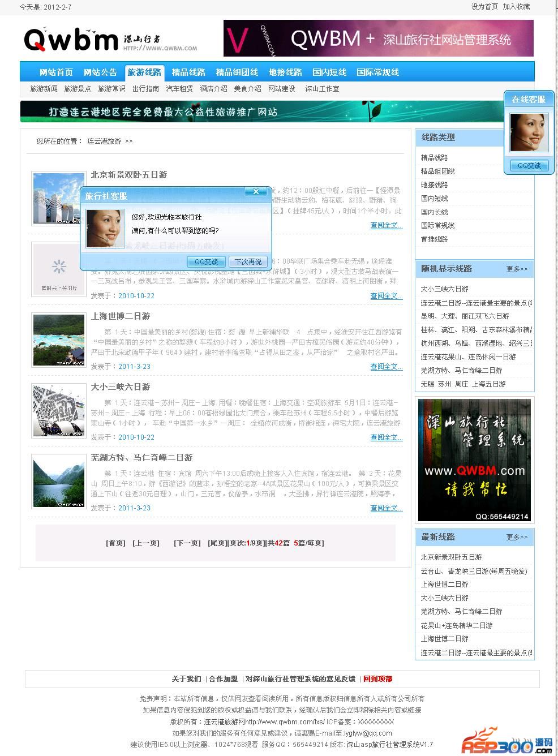The height and width of the screenshot is (756, 558).
Task: Go to 美食介绍 submenu item
Action: click(x=247, y=89)
